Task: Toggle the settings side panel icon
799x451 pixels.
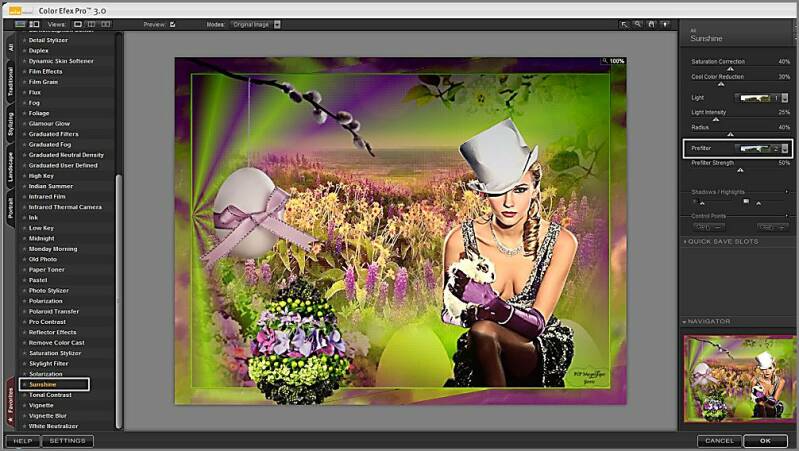Action: (34, 24)
